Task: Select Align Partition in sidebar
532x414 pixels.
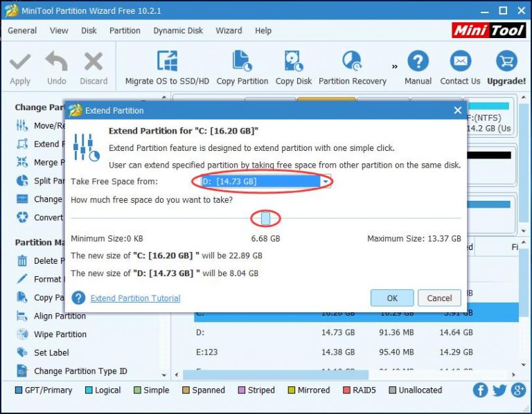Action: pos(51,316)
